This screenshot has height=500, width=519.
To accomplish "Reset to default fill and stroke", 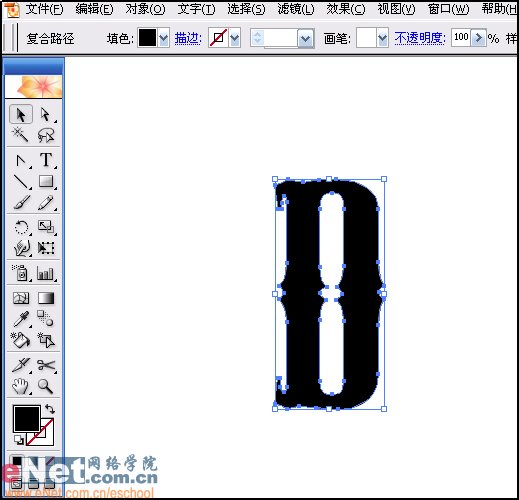I will (x=19, y=440).
